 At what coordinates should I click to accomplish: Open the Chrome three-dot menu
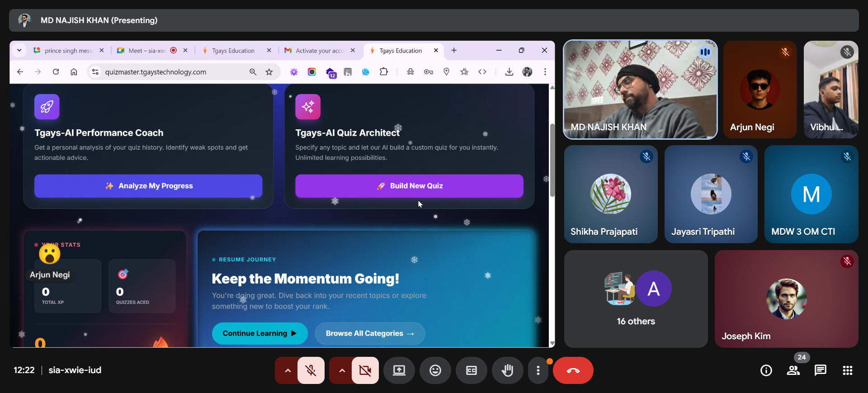tap(545, 72)
